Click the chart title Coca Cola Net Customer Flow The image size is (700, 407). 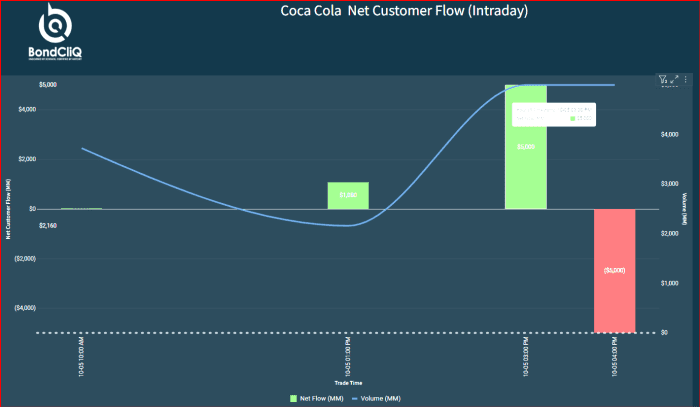404,11
